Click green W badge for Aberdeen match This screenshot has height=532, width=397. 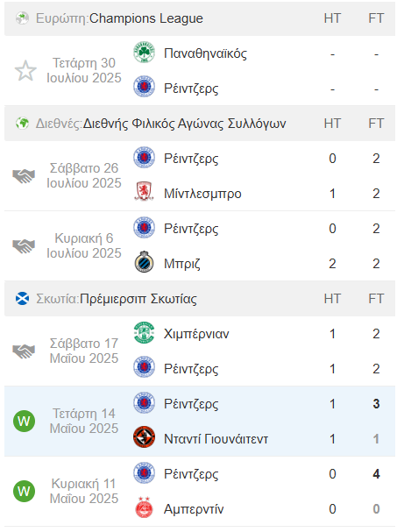pyautogui.click(x=24, y=491)
